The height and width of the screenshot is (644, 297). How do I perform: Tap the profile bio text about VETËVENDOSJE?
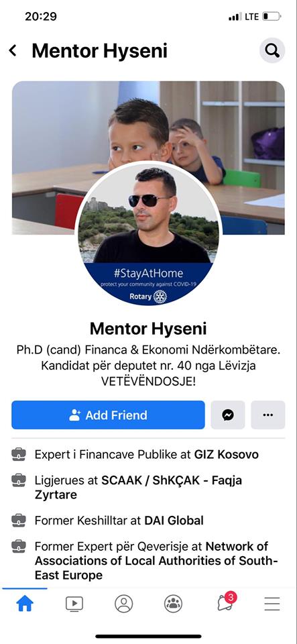(x=149, y=366)
